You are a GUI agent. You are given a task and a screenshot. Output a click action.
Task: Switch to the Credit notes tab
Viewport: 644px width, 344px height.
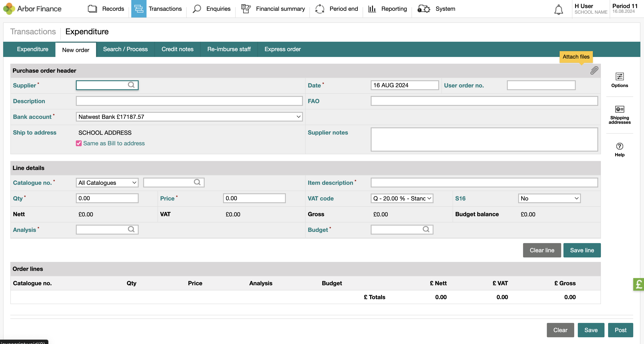tap(177, 49)
